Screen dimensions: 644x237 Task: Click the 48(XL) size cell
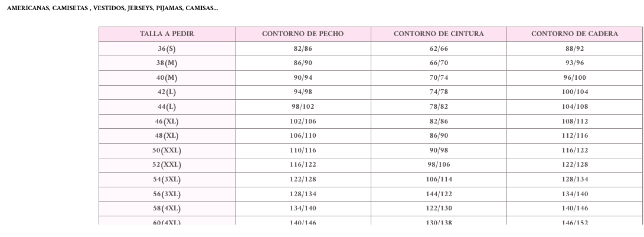pos(166,136)
